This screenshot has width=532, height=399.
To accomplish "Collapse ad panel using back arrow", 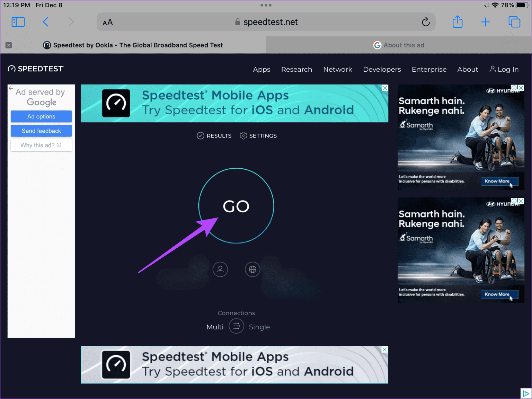I will click(11, 88).
